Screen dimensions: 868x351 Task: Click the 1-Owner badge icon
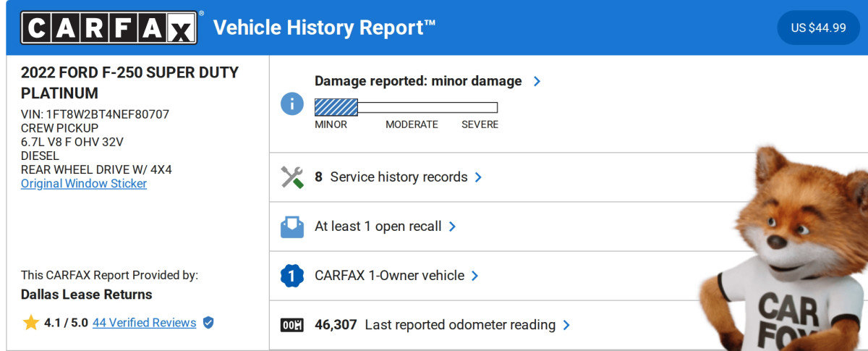point(292,276)
